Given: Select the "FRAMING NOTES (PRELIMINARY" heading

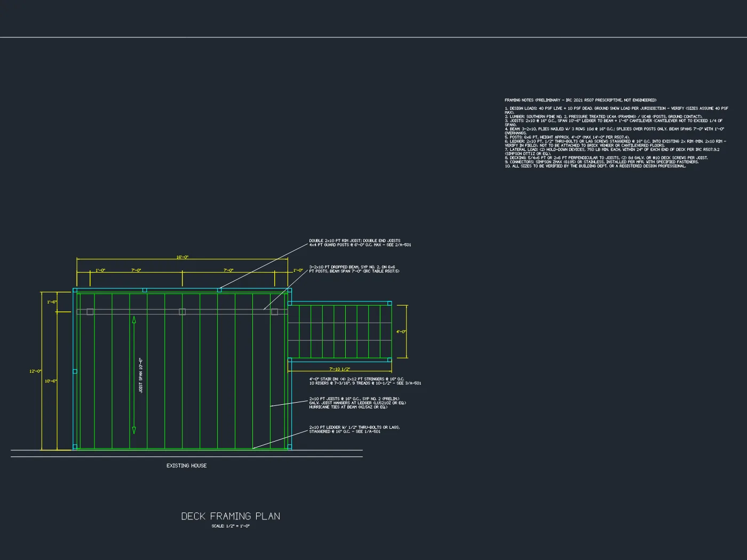Looking at the screenshot, I should [581, 100].
